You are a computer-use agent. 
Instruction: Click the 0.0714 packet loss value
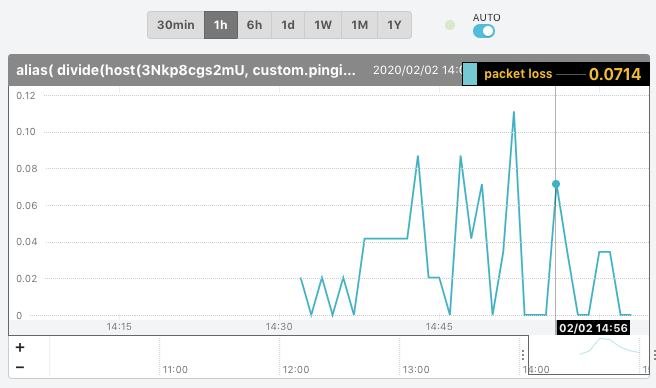[x=615, y=75]
